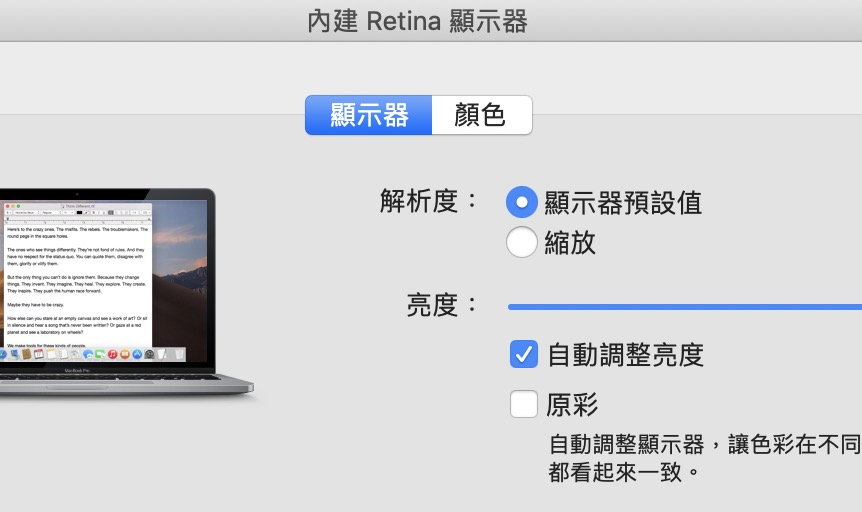This screenshot has height=512, width=862.
Task: Disable the 自動調整亮度 checkbox
Action: tap(524, 354)
